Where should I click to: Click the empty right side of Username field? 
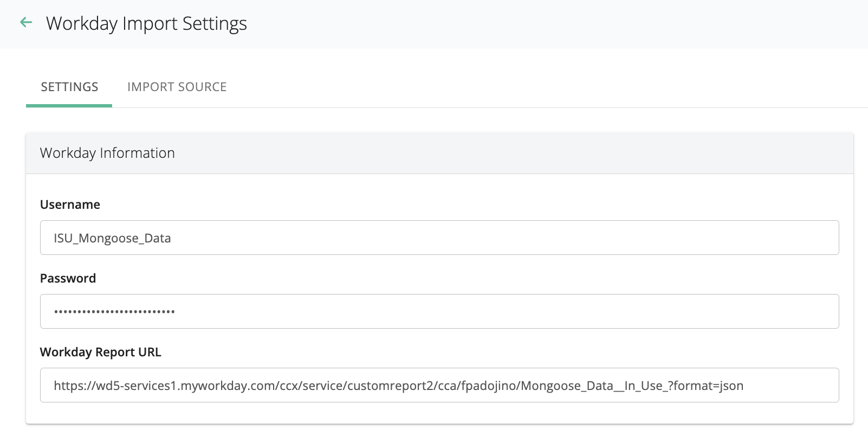tap(650, 238)
